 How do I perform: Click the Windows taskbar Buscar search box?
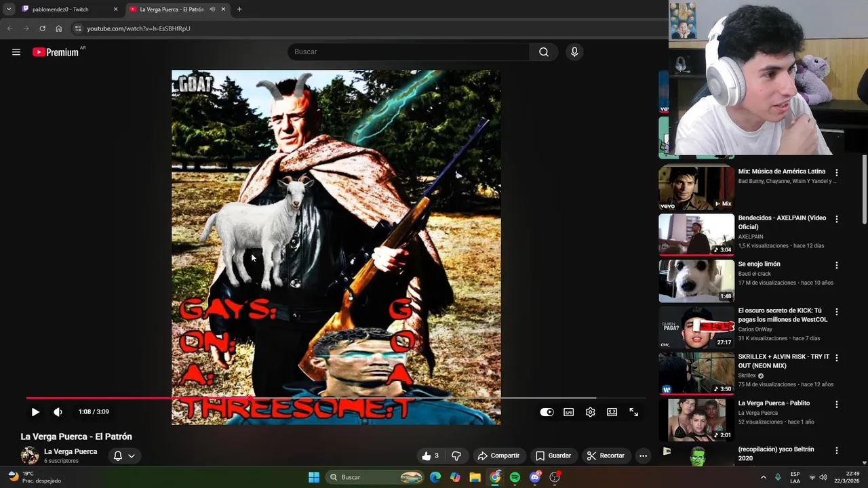[x=374, y=477]
